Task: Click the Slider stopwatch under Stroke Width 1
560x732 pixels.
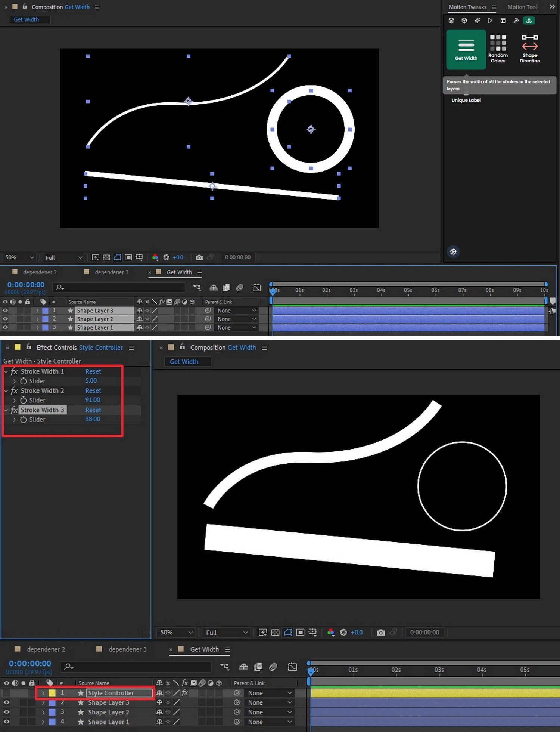Action: click(x=24, y=381)
